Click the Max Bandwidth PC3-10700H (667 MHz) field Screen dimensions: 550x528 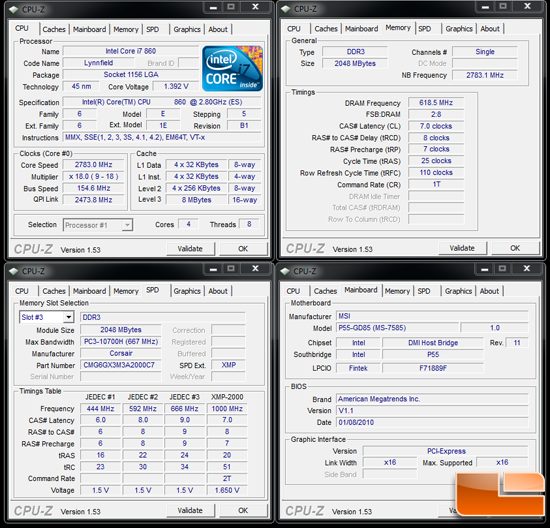(120, 342)
